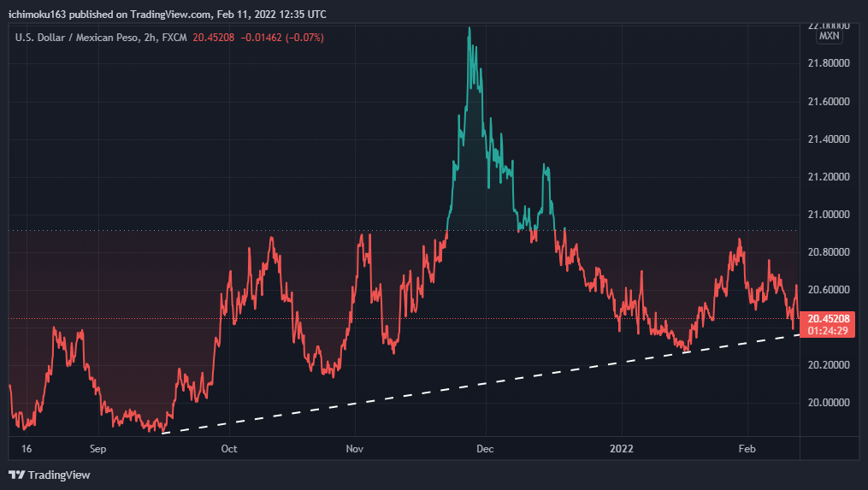Click the 21.20000 price axis label

(x=829, y=177)
